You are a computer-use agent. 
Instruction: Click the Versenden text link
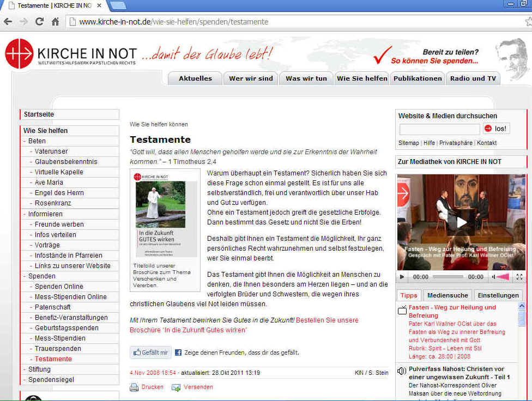tap(198, 387)
